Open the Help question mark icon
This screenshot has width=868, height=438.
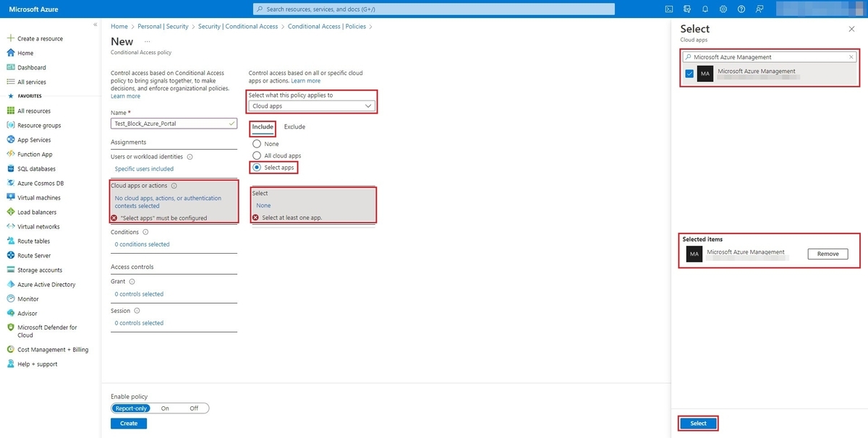point(741,9)
